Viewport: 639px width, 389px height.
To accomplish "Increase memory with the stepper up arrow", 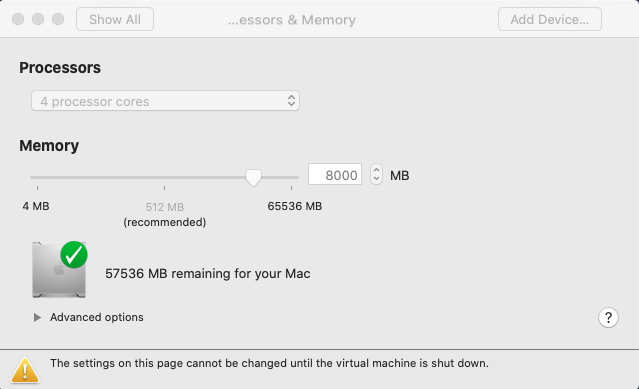I will 376,169.
